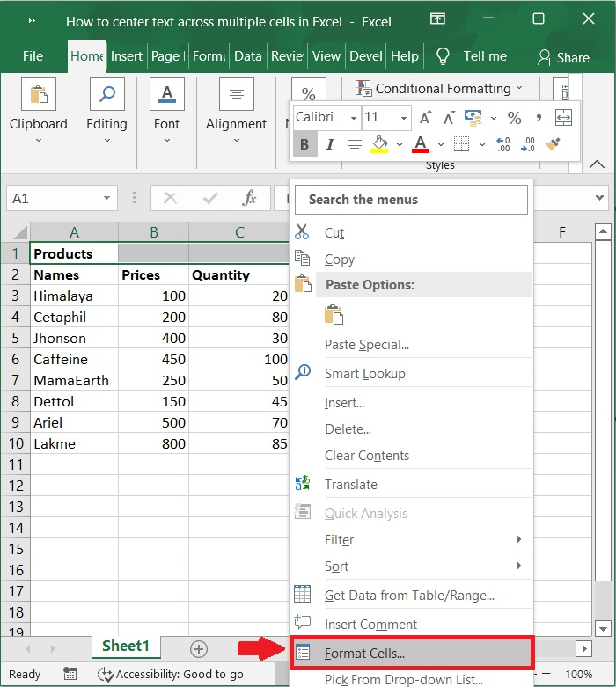Click the Accessibility: Good to go status
The width and height of the screenshot is (616, 687).
coord(170,674)
